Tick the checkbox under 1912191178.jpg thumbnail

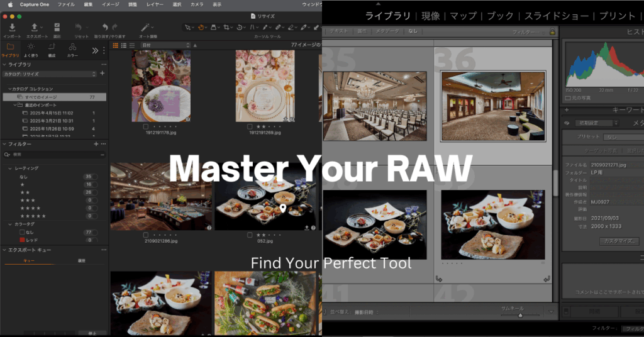coord(146,127)
